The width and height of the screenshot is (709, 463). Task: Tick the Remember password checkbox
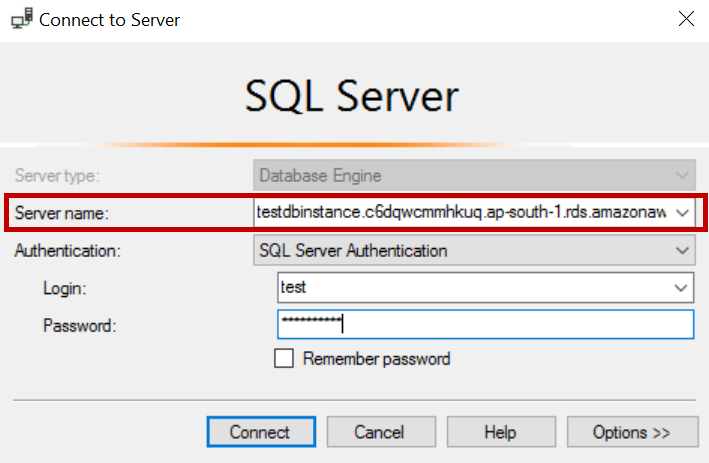click(284, 358)
